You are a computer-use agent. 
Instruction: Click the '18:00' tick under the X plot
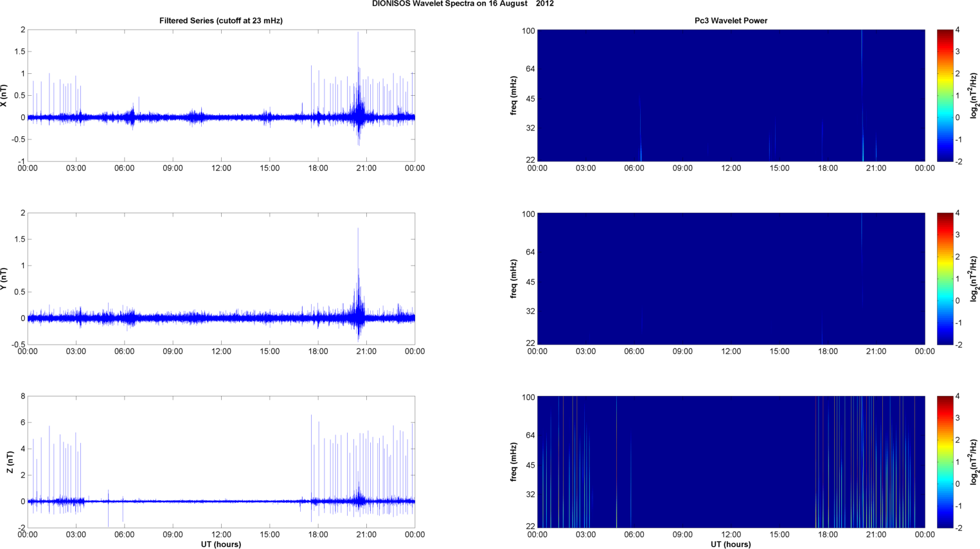(x=318, y=168)
